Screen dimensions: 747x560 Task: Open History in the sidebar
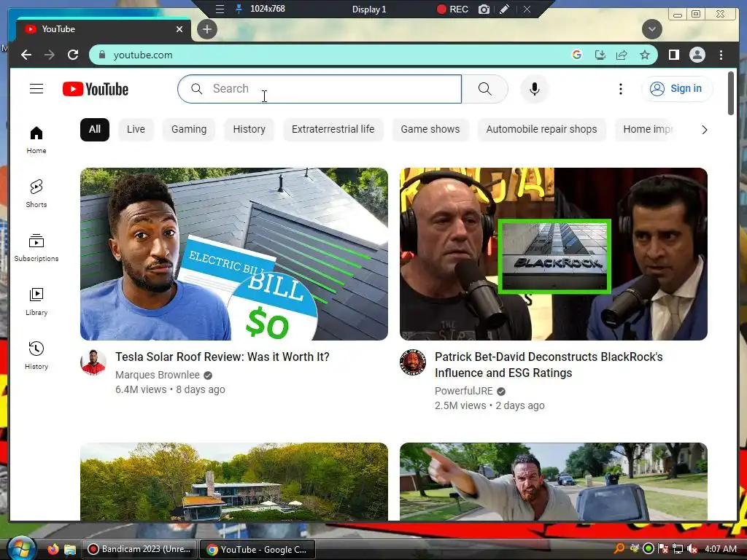click(36, 356)
